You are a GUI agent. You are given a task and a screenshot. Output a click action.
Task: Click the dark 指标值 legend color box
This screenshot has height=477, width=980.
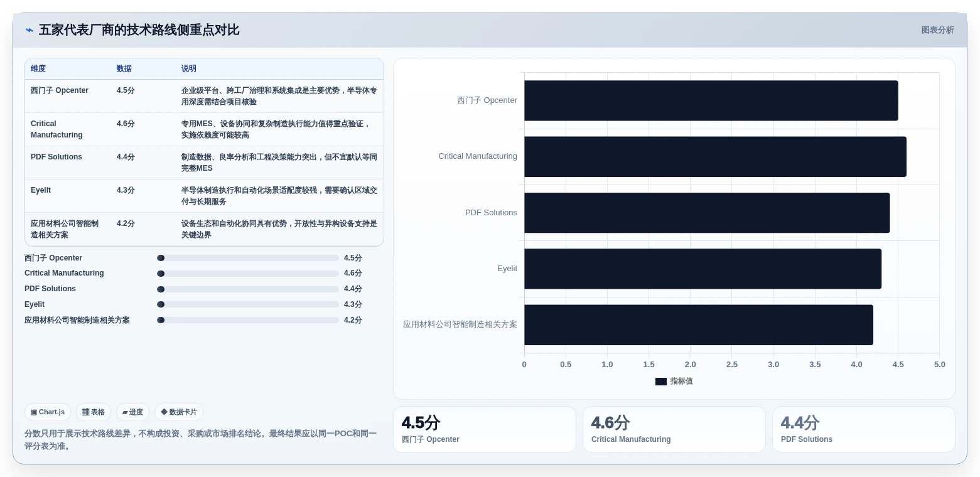tap(661, 381)
